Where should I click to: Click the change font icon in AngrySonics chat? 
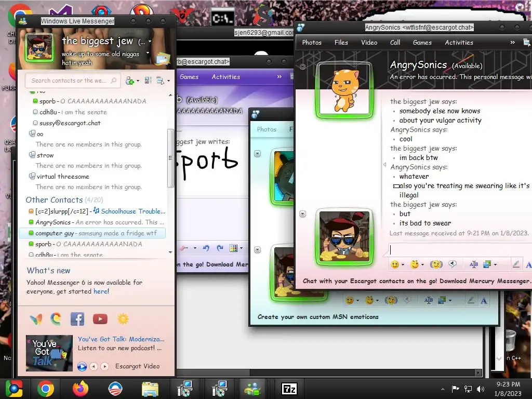474,264
